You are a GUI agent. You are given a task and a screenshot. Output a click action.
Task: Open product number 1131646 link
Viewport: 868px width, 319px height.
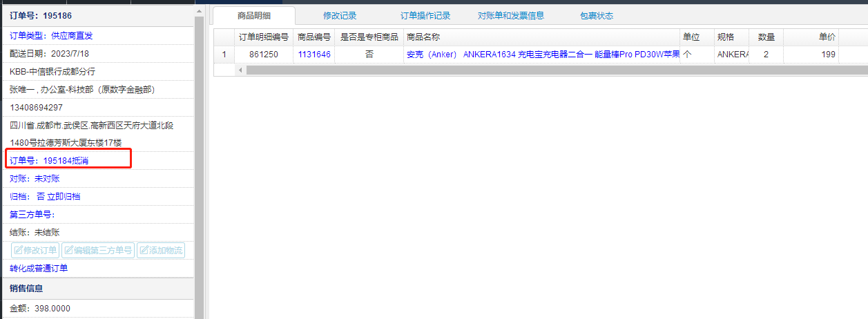(x=314, y=54)
